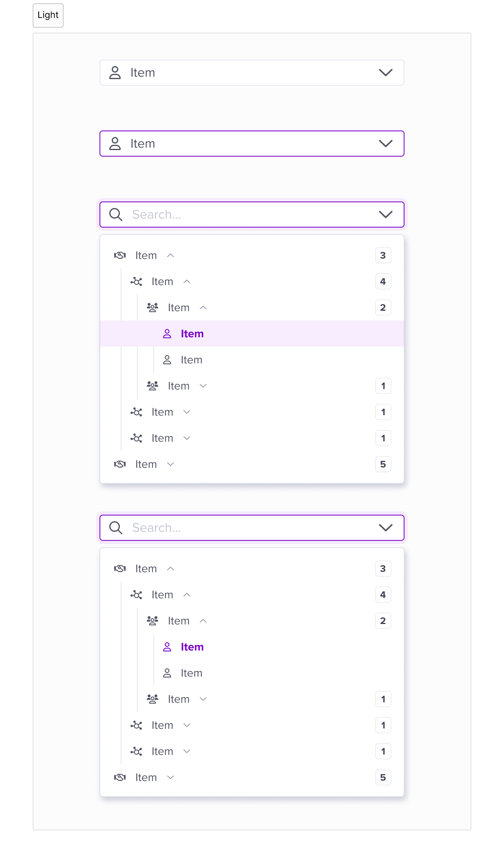Focus the second Search… input field

click(252, 528)
